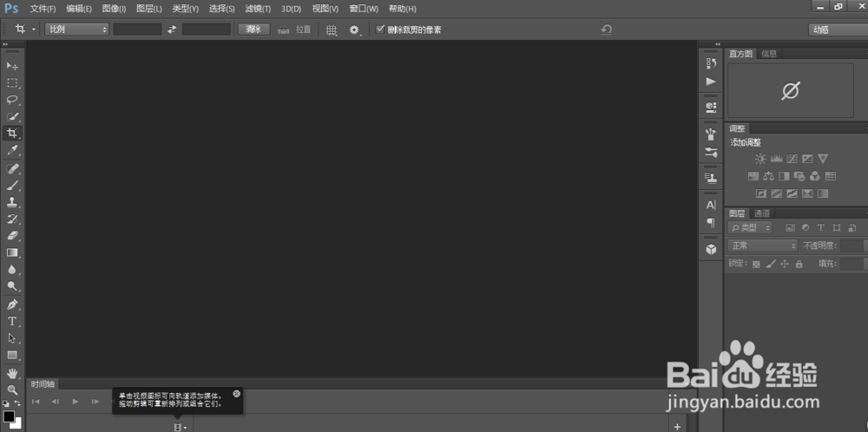Swap width and height crop values
Viewport: 868px width, 432px height.
click(x=172, y=29)
